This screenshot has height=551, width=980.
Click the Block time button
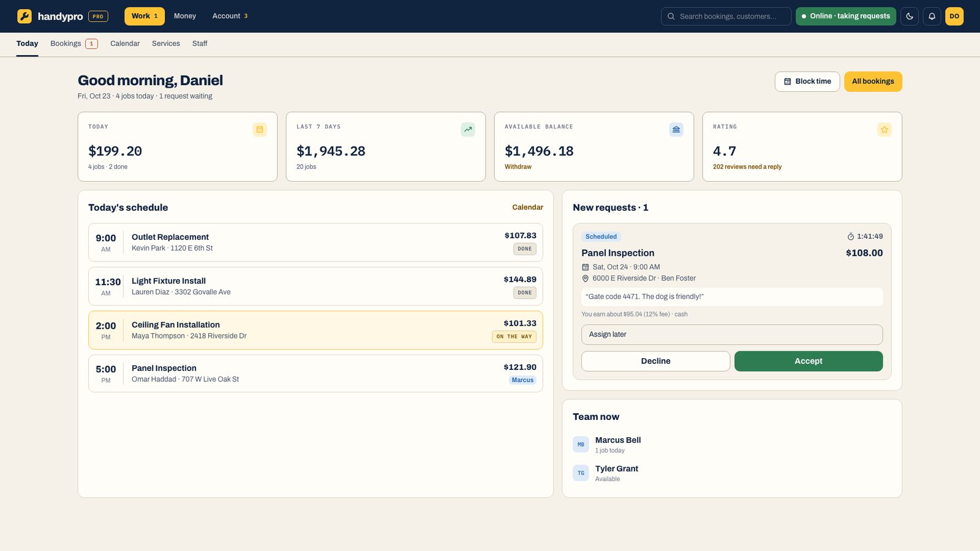[807, 81]
